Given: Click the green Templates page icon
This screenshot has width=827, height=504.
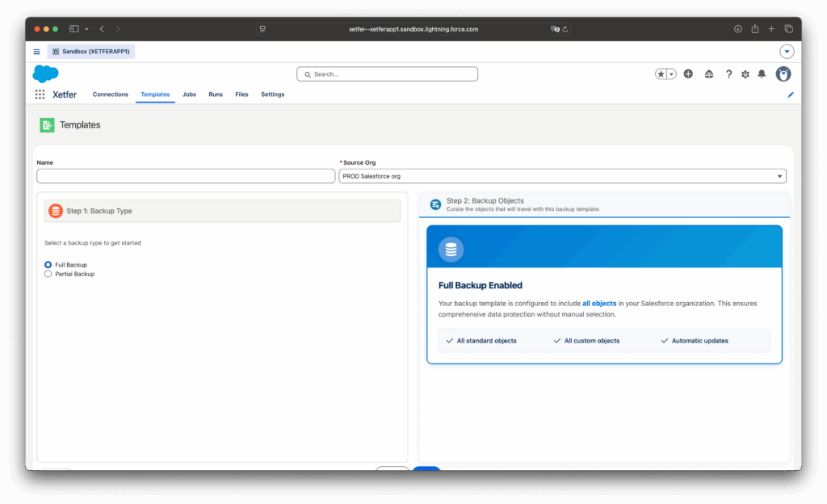Looking at the screenshot, I should click(47, 125).
